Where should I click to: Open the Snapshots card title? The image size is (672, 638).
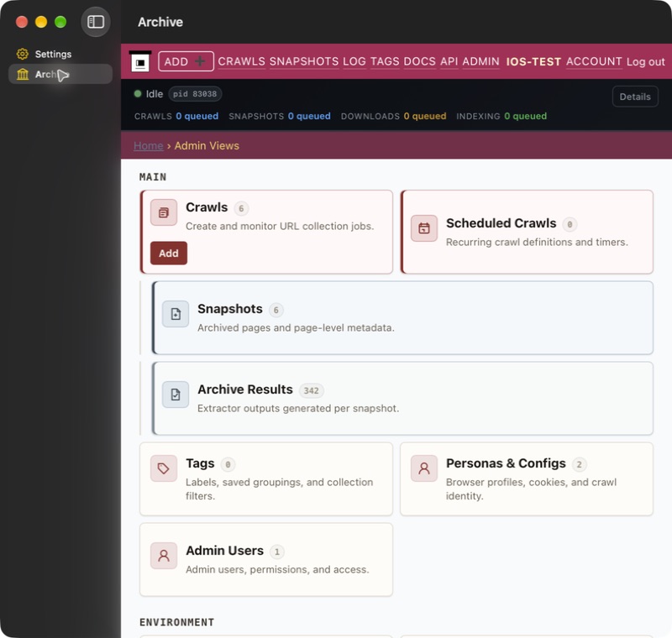pyautogui.click(x=229, y=309)
